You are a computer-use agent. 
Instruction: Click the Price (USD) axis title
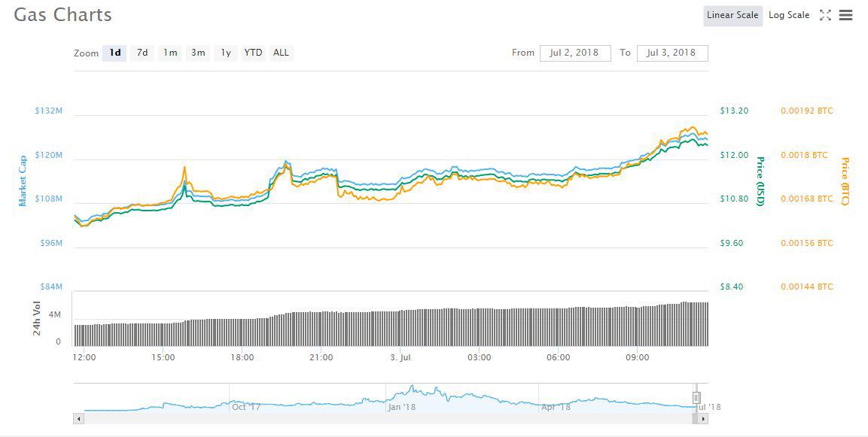[760, 181]
